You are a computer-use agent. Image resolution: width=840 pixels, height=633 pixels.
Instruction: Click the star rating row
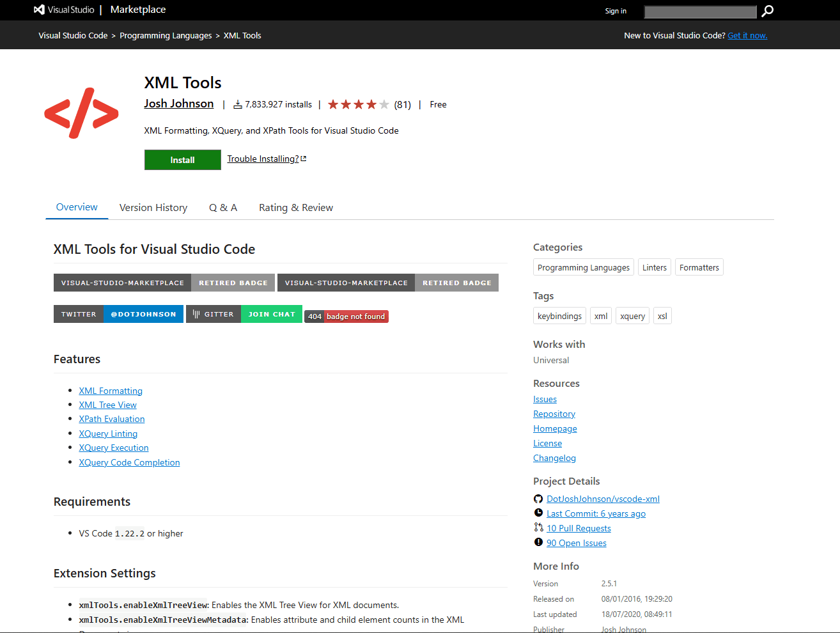click(359, 104)
